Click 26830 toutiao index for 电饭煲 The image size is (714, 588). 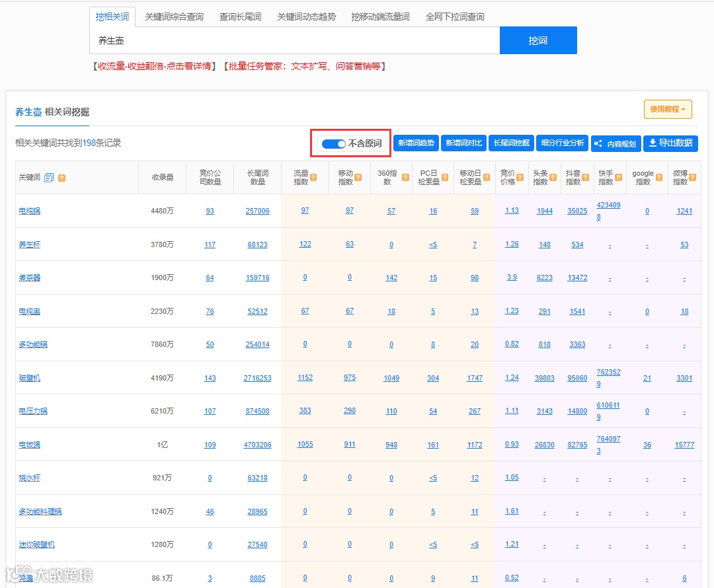tap(545, 445)
